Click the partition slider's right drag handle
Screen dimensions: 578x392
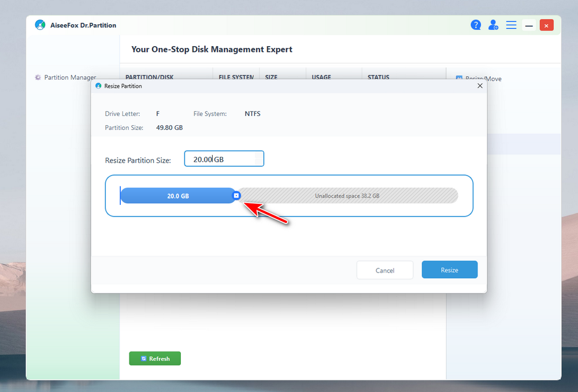tap(236, 196)
